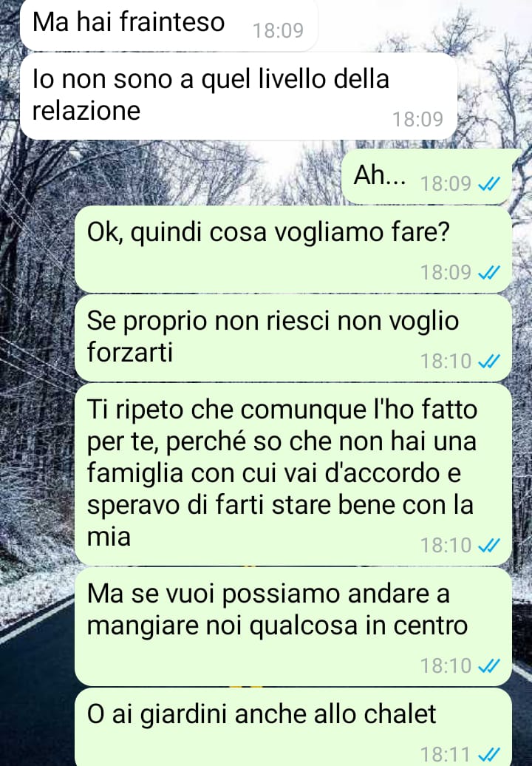Tap 18:09 timestamp on the 'relazione' message
Image resolution: width=532 pixels, height=766 pixels.
tap(417, 119)
